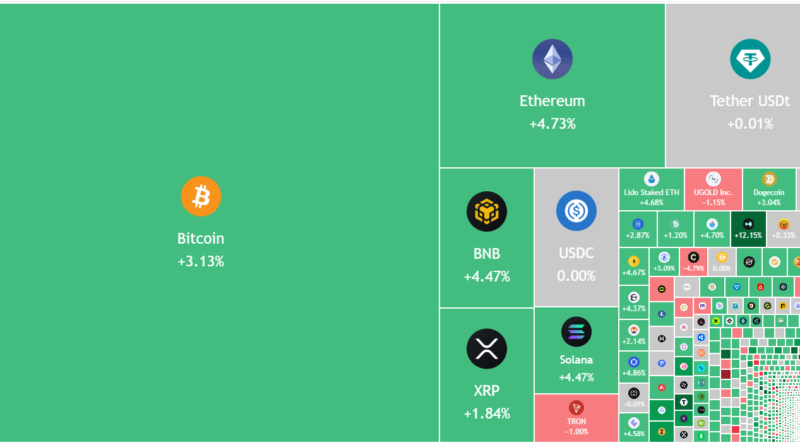800x445 pixels.
Task: Click the XRP +1.84% change value
Action: click(487, 413)
